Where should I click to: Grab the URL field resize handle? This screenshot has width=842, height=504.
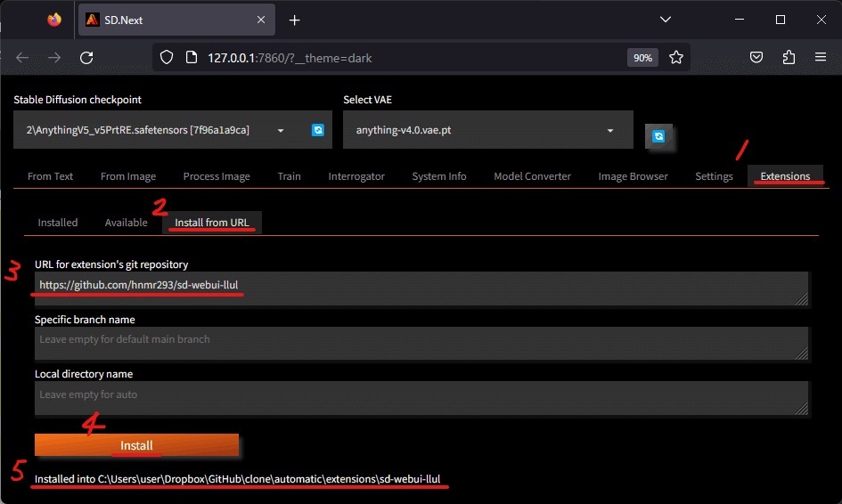point(801,299)
